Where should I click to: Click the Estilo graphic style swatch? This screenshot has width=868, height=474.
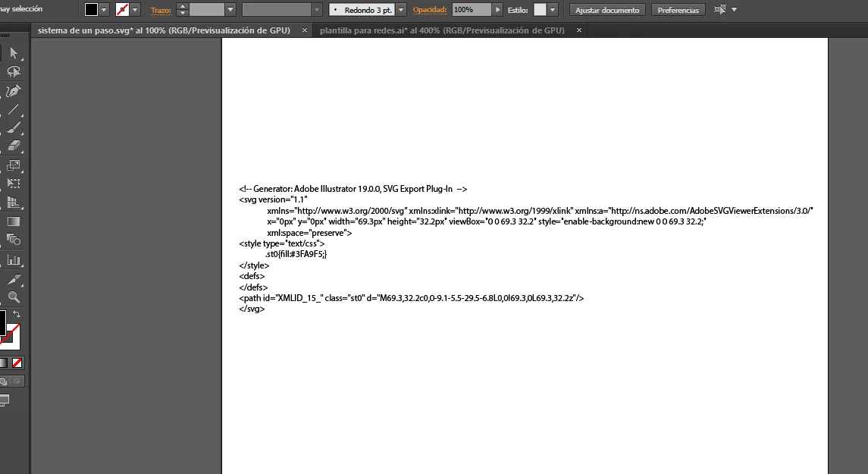540,9
